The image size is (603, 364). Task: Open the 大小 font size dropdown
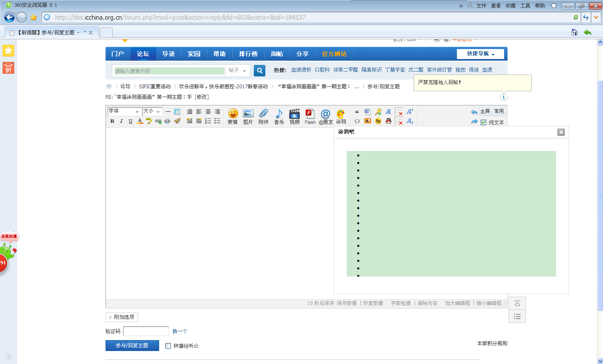(x=152, y=112)
